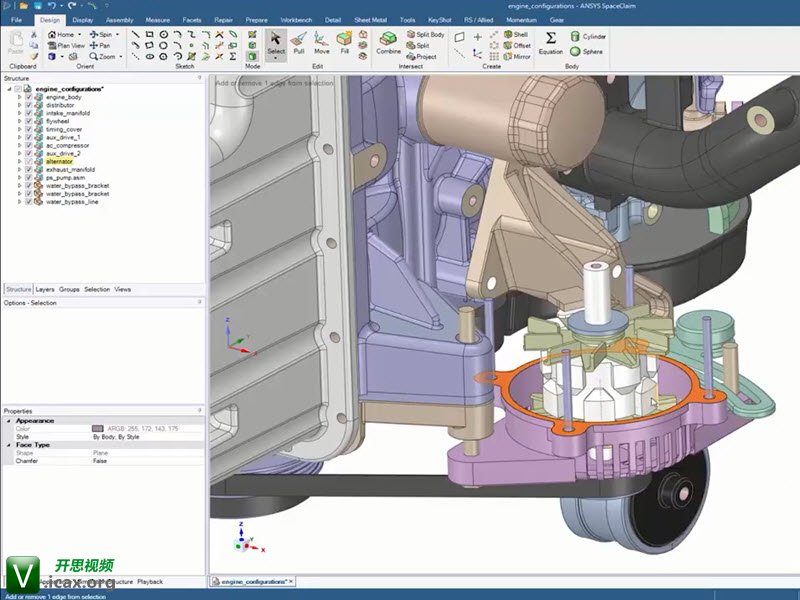Open the Combine tool

point(388,43)
